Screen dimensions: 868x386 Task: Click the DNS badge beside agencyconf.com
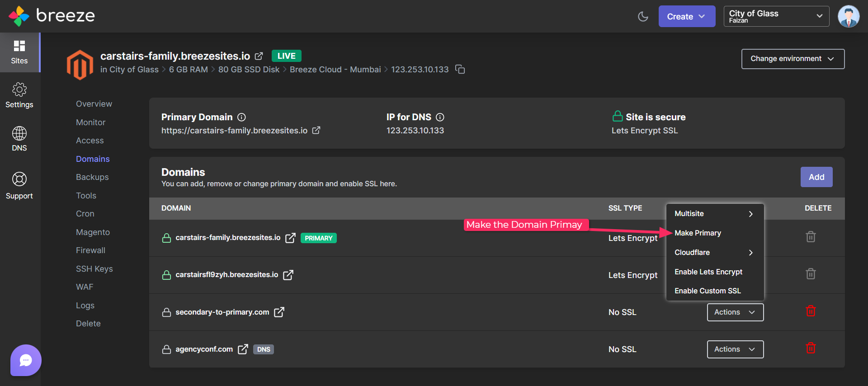(264, 349)
